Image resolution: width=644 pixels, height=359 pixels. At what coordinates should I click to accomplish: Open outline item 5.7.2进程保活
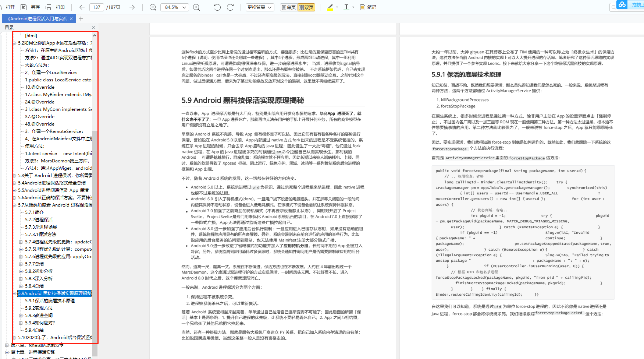point(39,220)
